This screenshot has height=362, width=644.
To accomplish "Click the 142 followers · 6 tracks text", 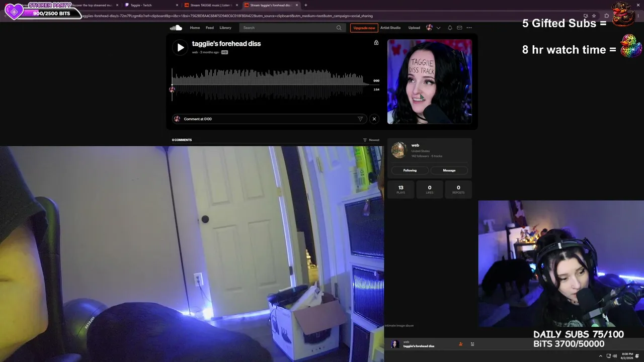I will (427, 156).
